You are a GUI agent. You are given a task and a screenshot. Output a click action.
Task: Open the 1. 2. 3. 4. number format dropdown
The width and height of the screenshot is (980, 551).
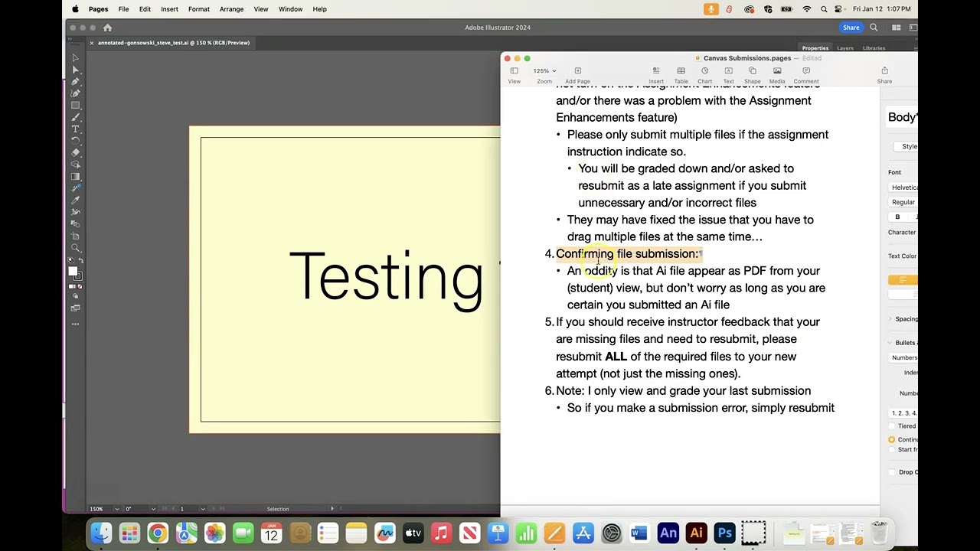click(x=903, y=413)
